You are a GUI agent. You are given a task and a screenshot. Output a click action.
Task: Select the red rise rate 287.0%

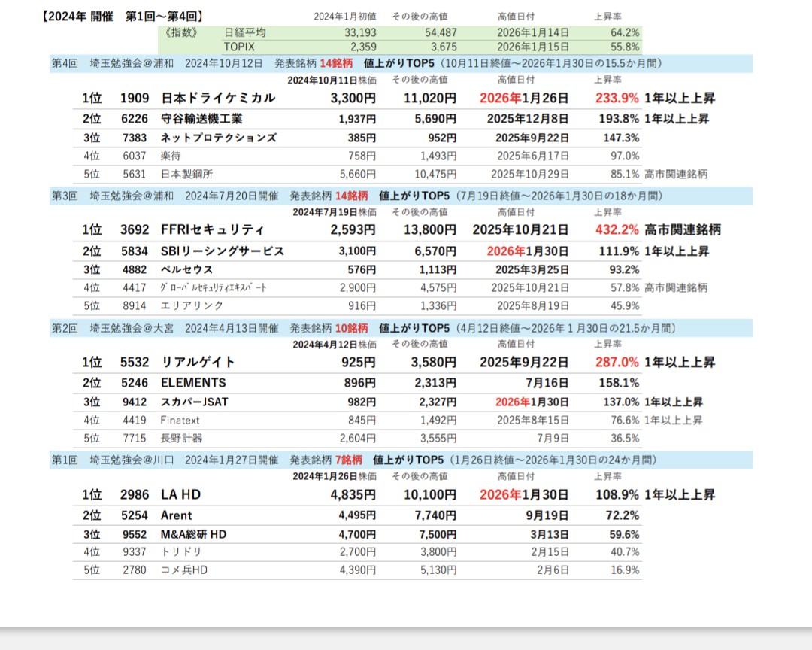click(617, 362)
